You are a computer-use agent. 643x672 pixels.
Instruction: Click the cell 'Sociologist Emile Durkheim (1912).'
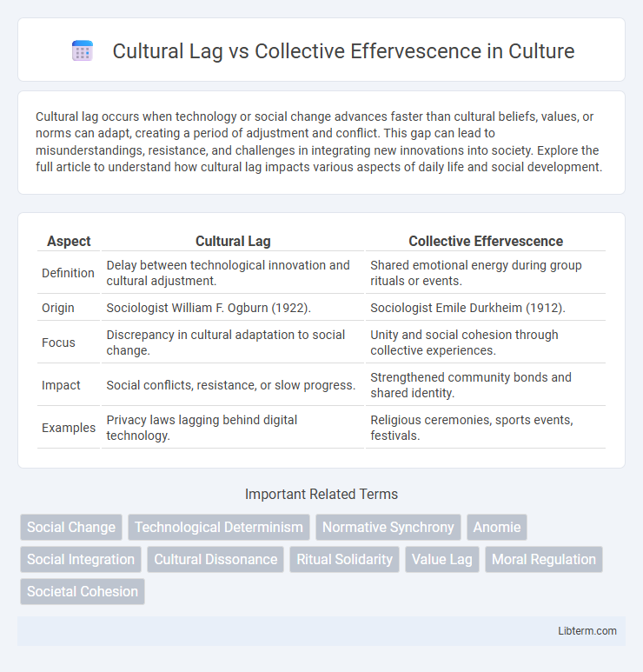(486, 308)
